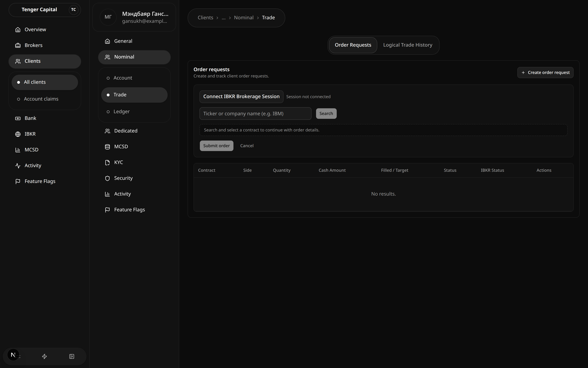Click the Submit order button

(x=216, y=146)
